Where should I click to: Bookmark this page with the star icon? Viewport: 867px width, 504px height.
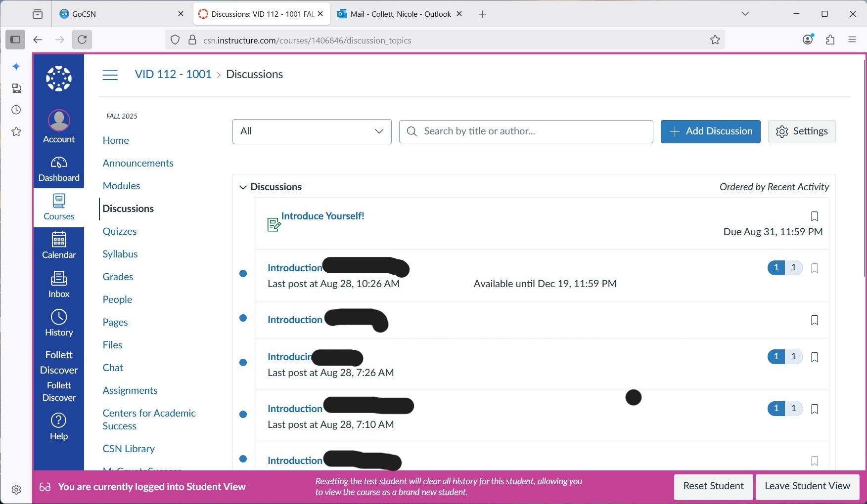715,40
